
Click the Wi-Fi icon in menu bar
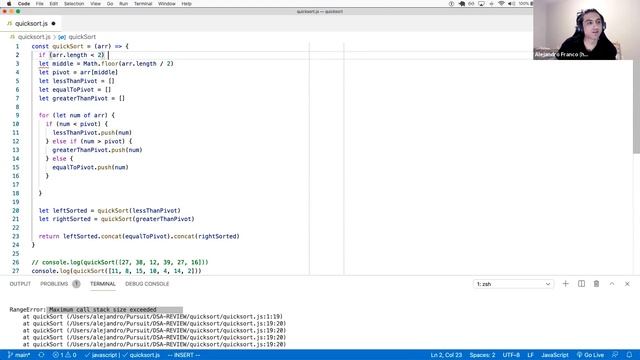tap(501, 4)
